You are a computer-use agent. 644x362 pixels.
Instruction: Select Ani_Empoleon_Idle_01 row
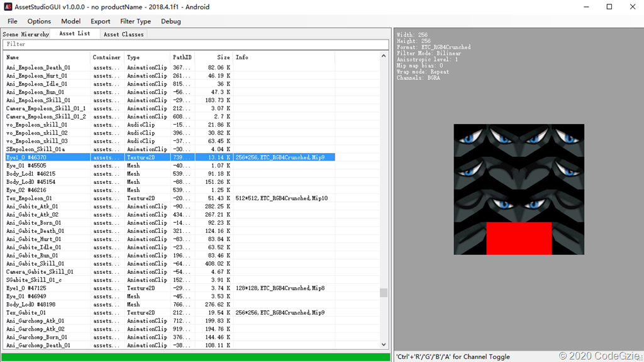tap(170, 84)
